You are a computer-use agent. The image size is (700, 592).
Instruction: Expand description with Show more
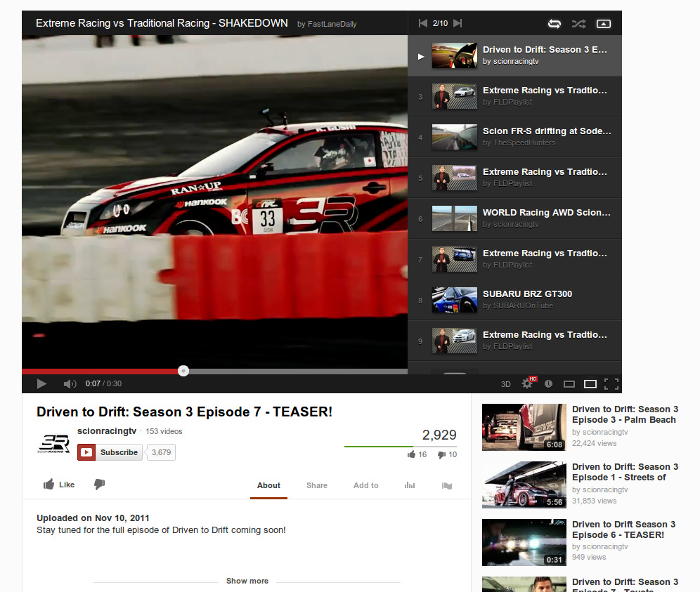(x=247, y=581)
